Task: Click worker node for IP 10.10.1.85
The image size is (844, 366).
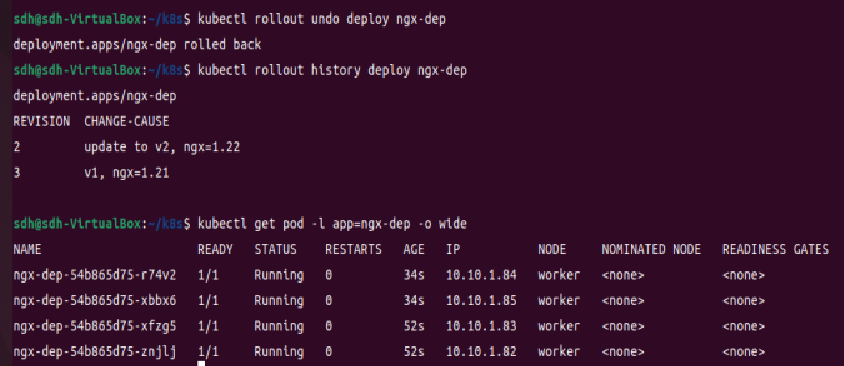Action: click(559, 300)
